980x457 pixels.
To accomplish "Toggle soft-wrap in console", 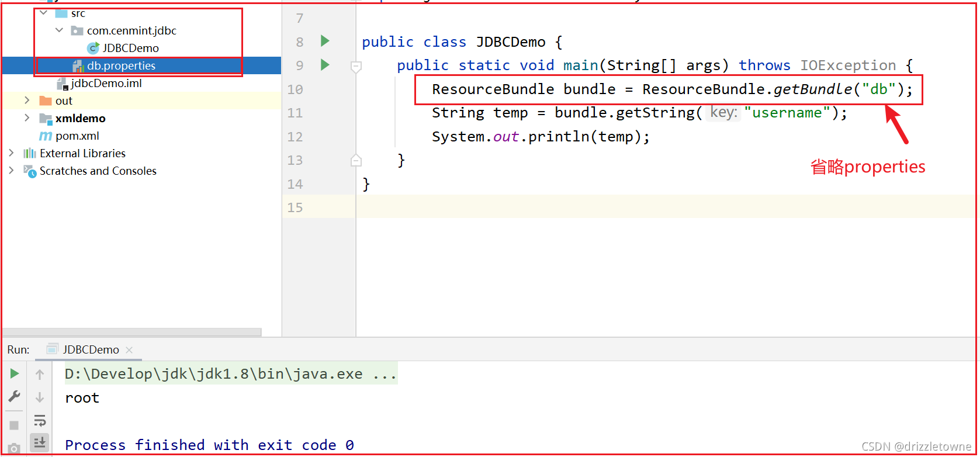I will [40, 420].
